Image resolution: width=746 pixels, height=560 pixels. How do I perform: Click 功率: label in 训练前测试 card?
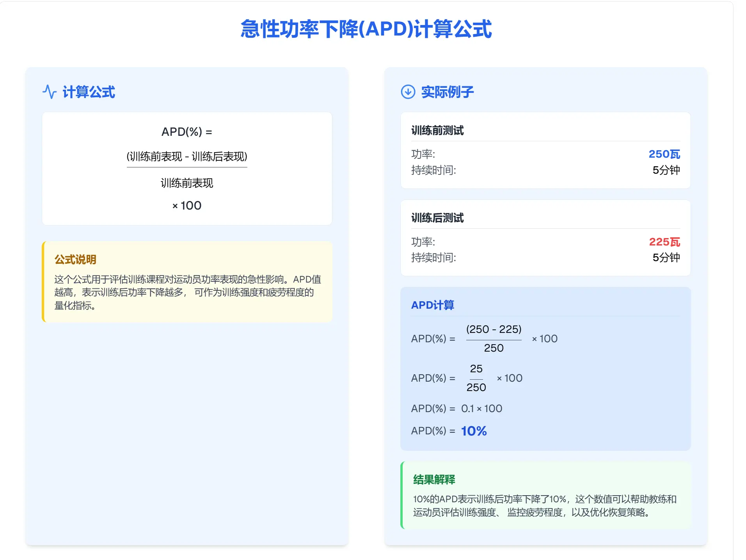click(423, 154)
